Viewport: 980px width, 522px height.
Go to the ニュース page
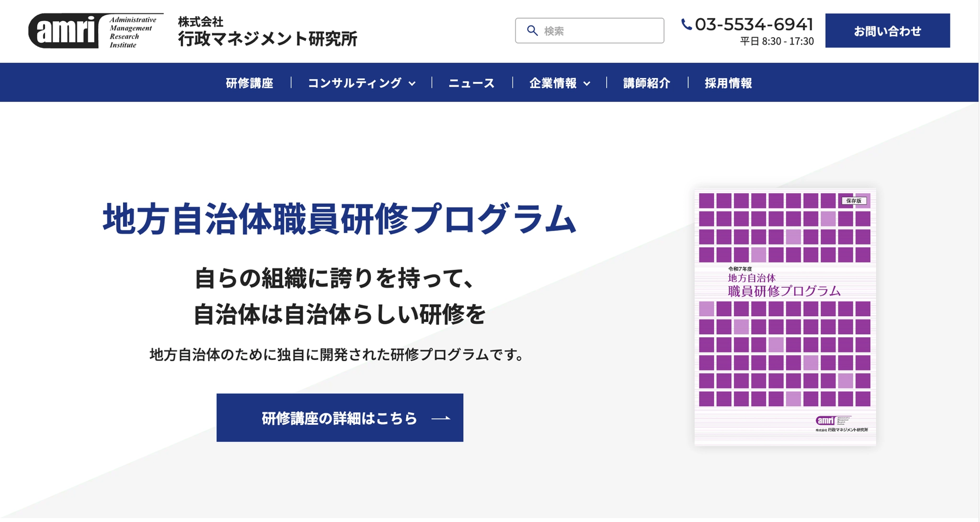(471, 83)
